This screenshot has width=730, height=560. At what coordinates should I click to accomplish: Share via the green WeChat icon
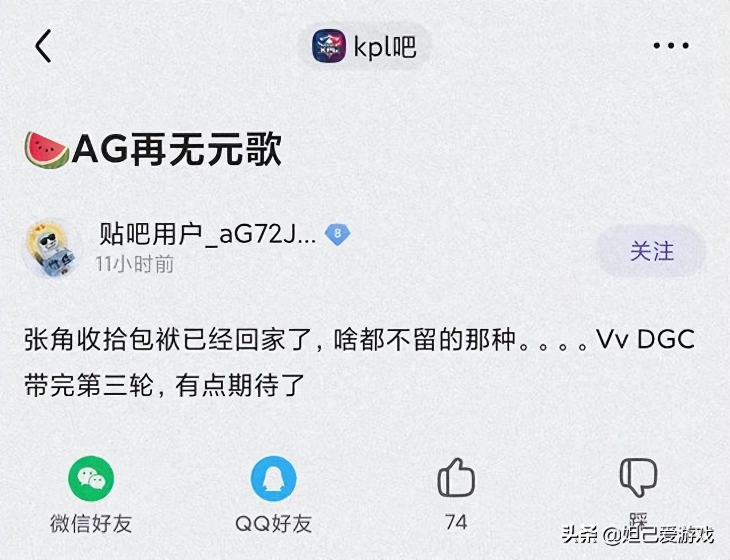coord(91,478)
